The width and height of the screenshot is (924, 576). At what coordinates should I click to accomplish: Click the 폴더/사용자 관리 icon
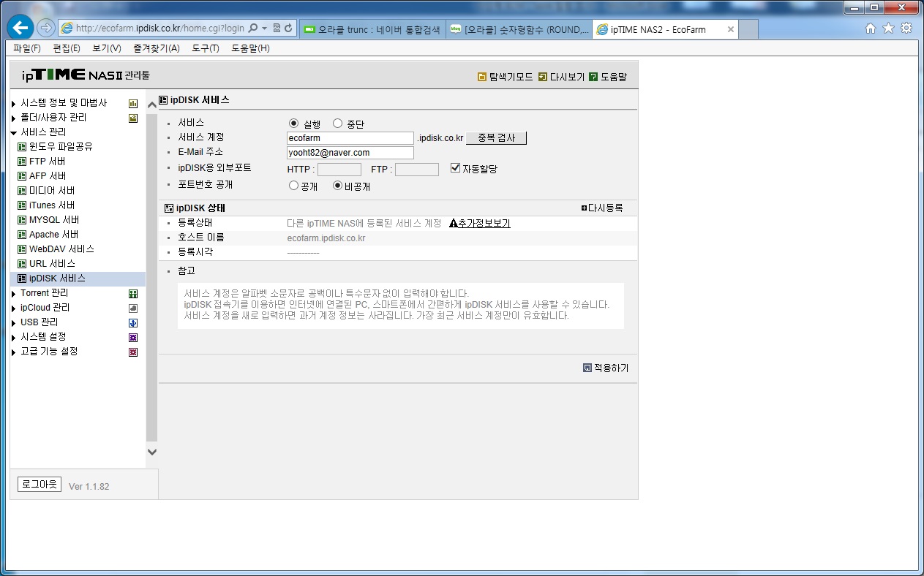133,118
